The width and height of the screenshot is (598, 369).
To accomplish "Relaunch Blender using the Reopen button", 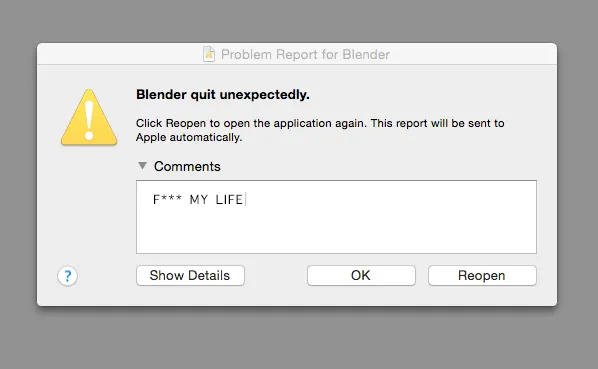I will (x=482, y=276).
